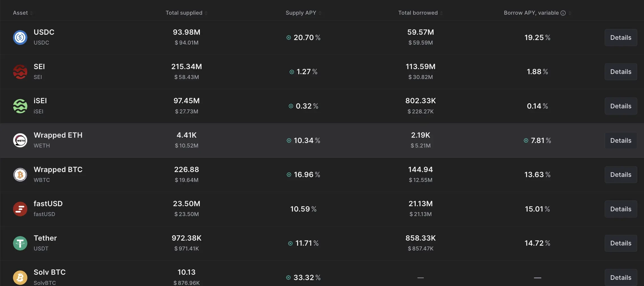
Task: Click the Wrapped BTC logo
Action: (x=20, y=175)
